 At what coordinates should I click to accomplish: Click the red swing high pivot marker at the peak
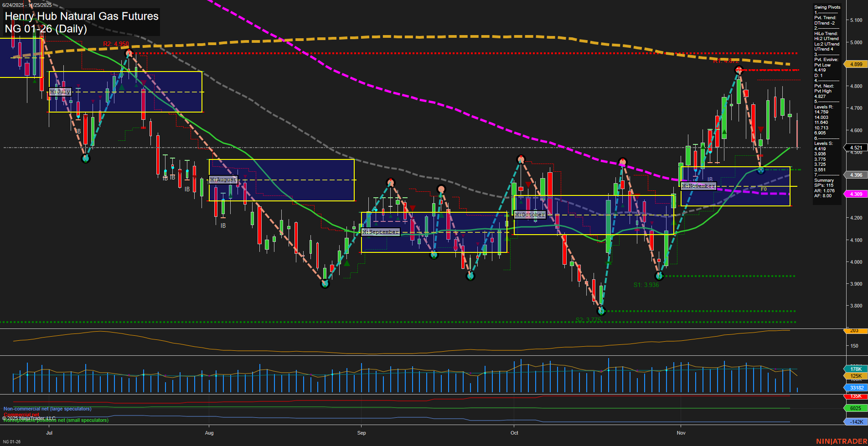[x=739, y=69]
